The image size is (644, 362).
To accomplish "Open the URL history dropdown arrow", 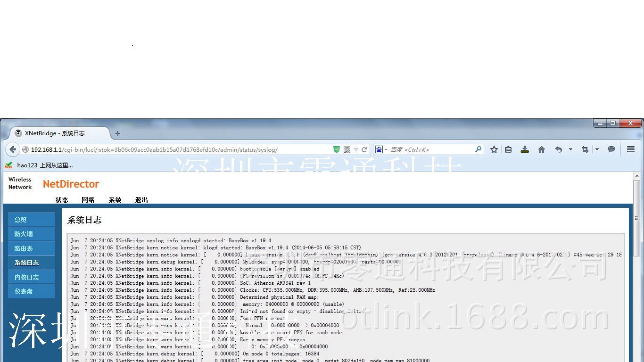I will [x=356, y=149].
